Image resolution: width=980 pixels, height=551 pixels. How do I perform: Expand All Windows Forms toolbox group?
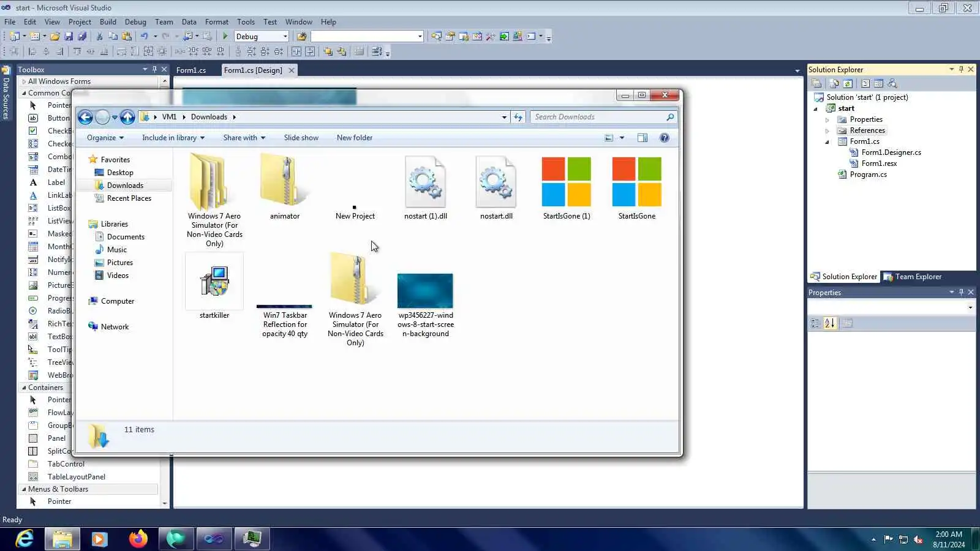(x=24, y=81)
